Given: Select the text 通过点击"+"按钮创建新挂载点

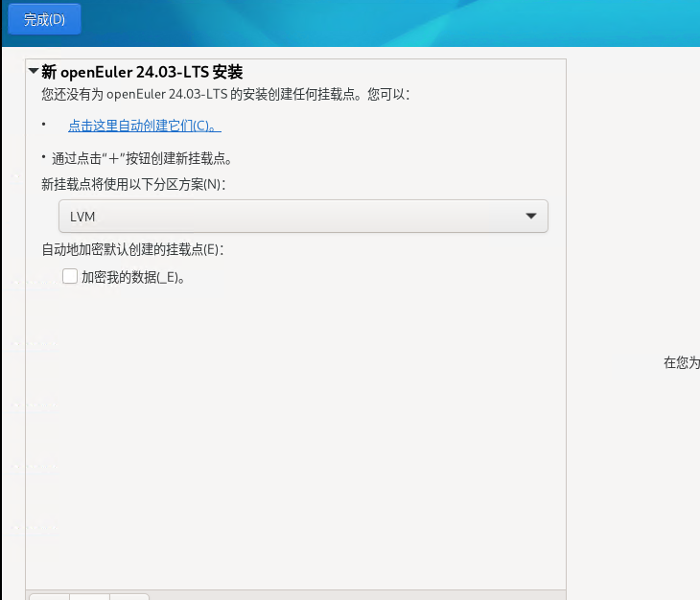Looking at the screenshot, I should 142,158.
